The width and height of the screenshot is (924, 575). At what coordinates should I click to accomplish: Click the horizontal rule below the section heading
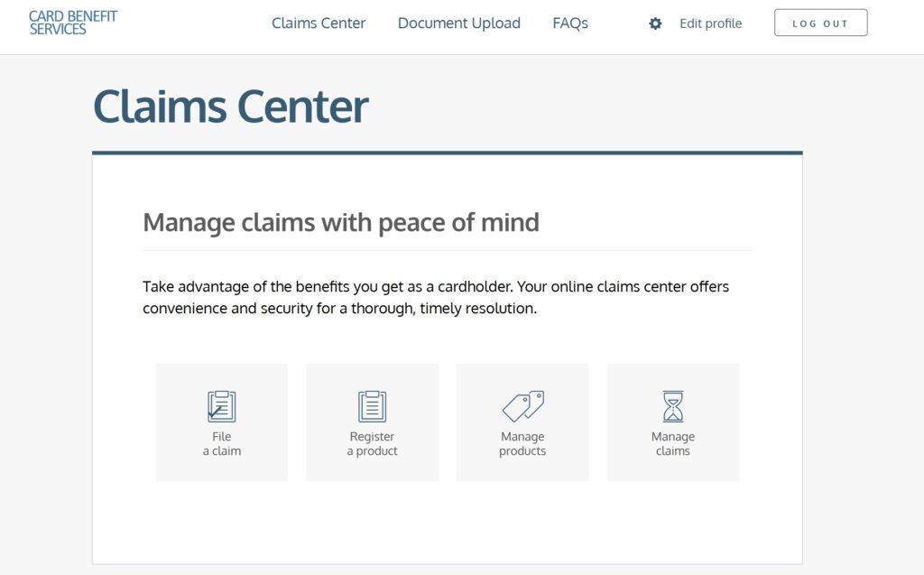click(447, 250)
